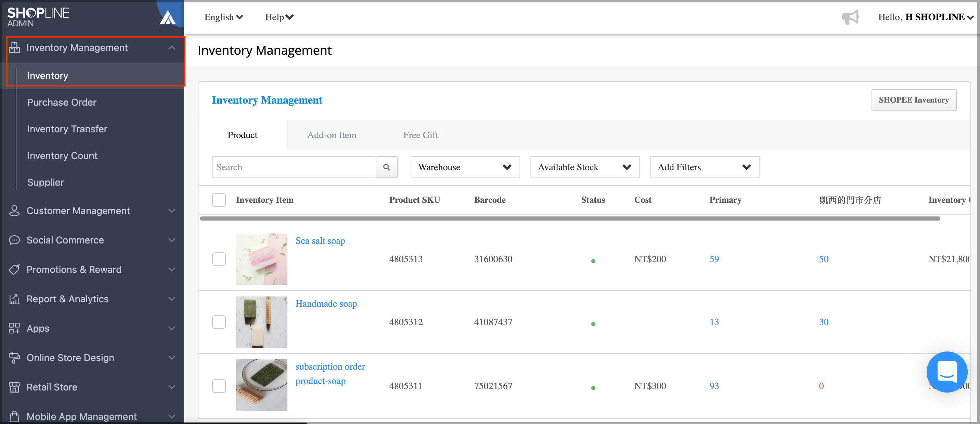Click the Apps grid icon
980x424 pixels.
(14, 328)
